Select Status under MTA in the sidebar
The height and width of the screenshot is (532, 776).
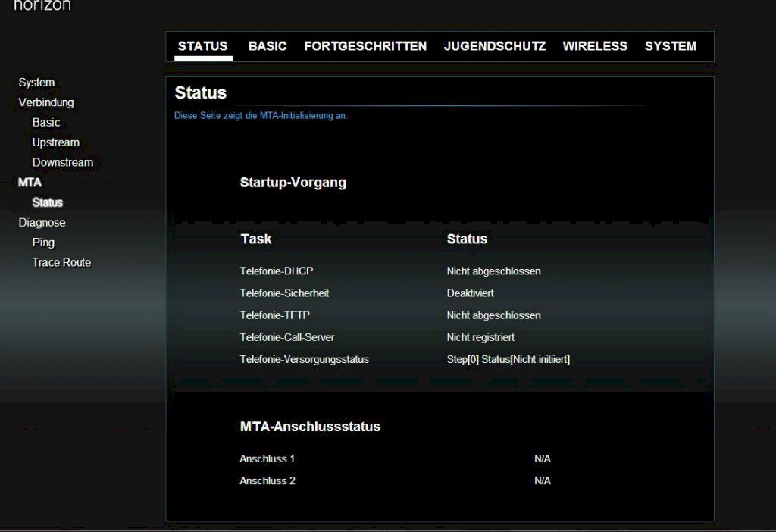(48, 202)
